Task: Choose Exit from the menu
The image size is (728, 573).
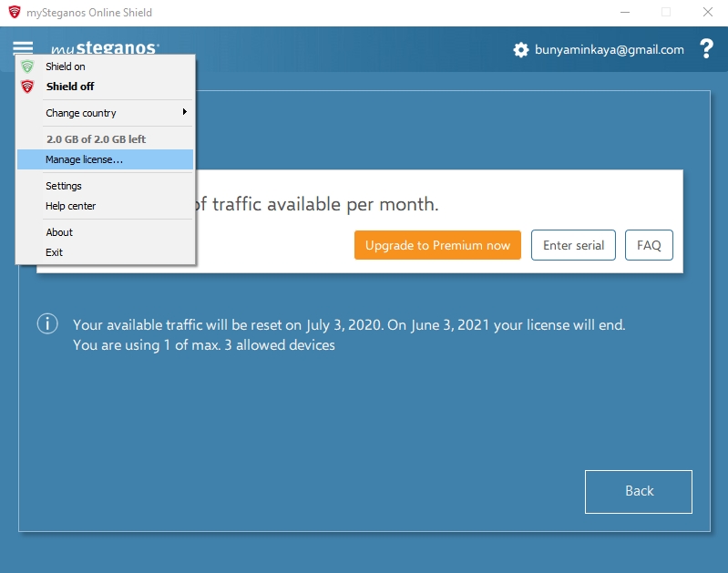Action: (x=105, y=252)
